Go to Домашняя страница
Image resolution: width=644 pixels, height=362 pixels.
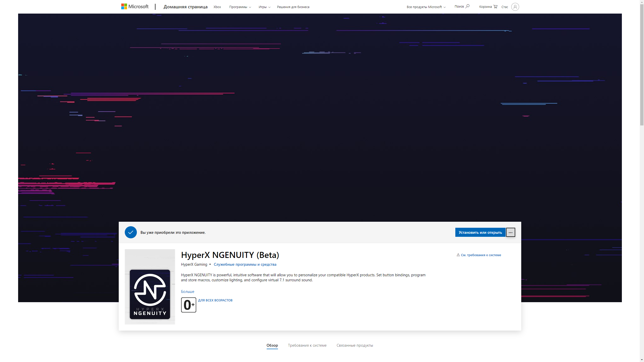(185, 7)
